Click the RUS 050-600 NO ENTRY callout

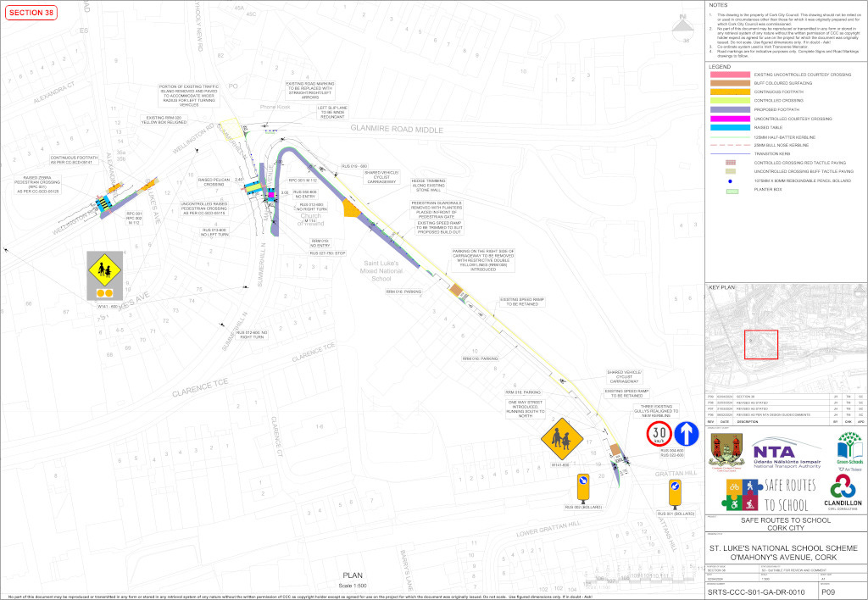(x=305, y=194)
